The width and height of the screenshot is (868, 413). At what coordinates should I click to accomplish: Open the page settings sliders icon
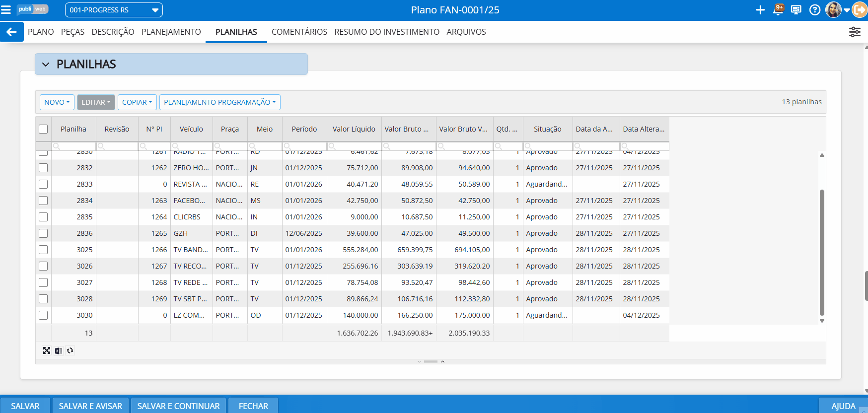(854, 32)
